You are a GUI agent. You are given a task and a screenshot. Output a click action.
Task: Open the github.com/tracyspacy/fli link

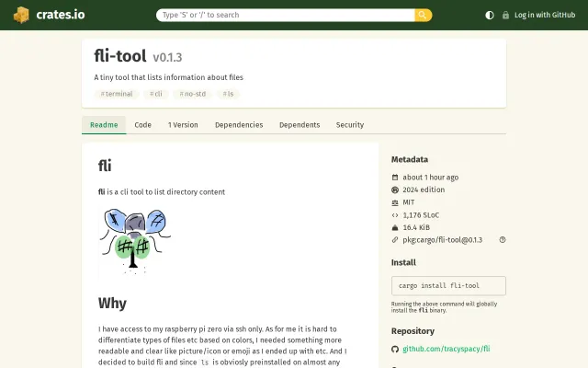(x=447, y=349)
